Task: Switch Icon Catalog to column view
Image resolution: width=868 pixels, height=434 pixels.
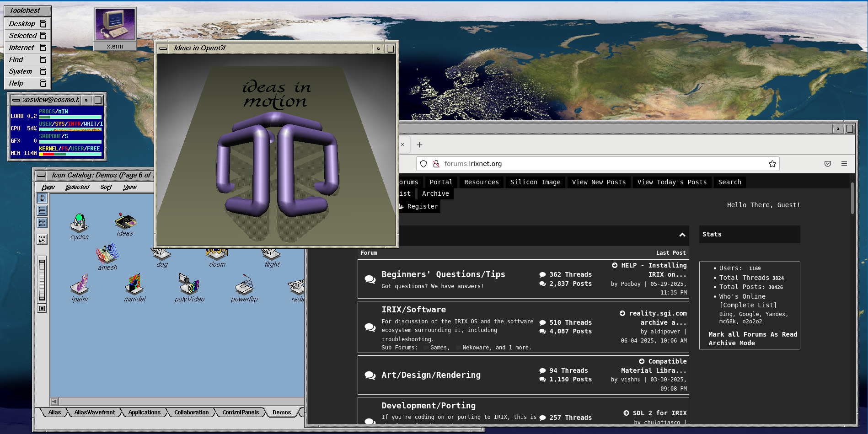Action: (x=42, y=223)
